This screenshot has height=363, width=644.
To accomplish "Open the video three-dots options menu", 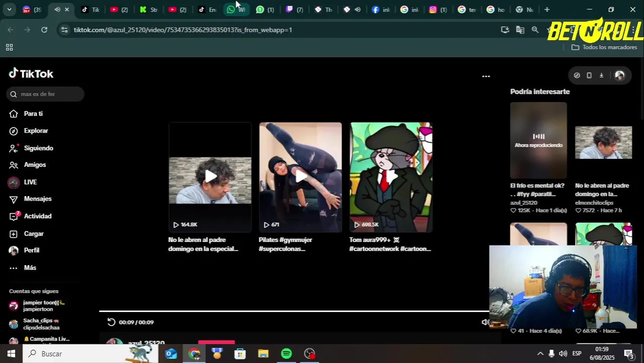I will (x=486, y=76).
